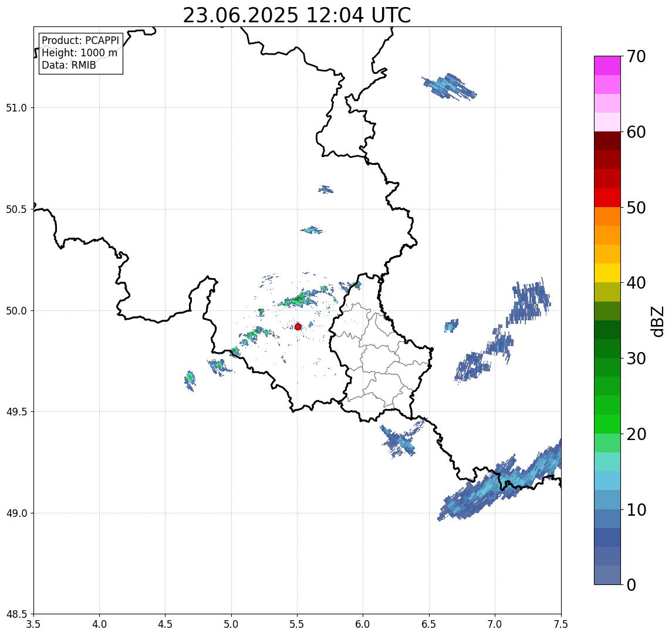Click the latitude tick label 48.5
The width and height of the screenshot is (672, 636).
tap(16, 614)
